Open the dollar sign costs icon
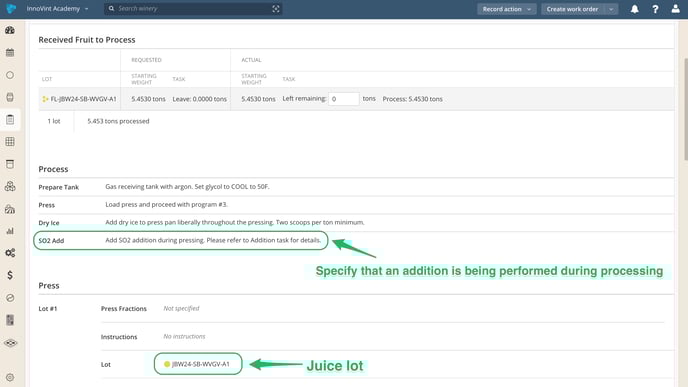 10,275
